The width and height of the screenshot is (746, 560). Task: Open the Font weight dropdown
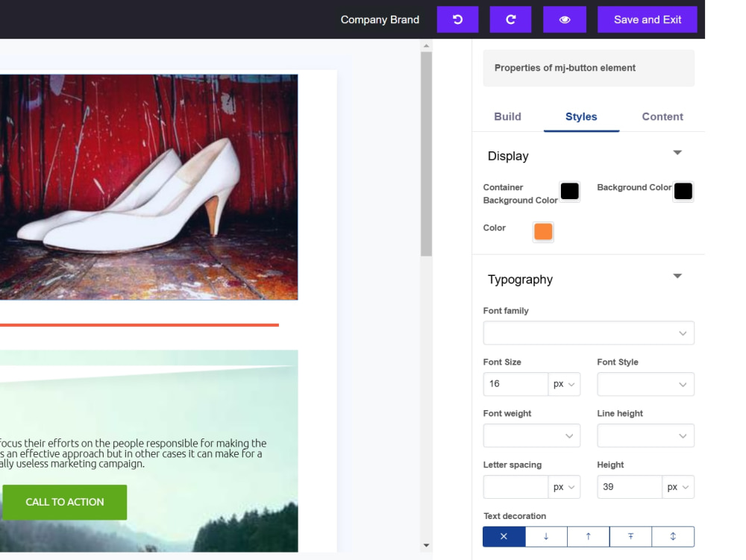(531, 435)
